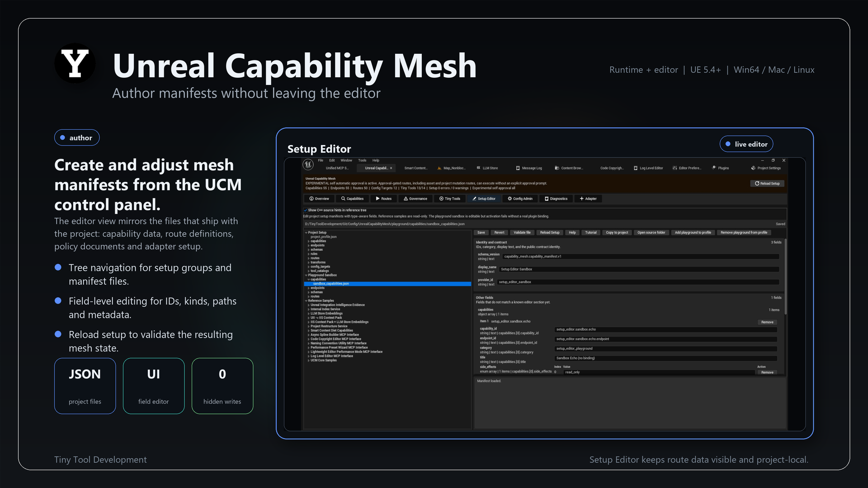This screenshot has width=868, height=488.
Task: Expand the config_targets tree node
Action: coord(309,267)
